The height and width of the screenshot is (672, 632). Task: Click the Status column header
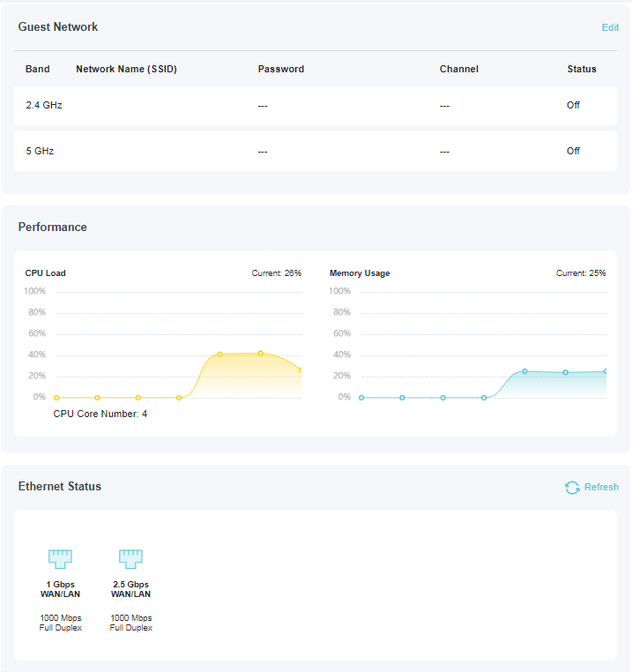coord(582,69)
